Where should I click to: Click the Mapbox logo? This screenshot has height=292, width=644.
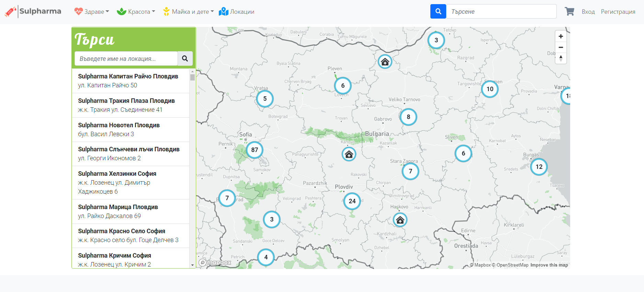pos(215,263)
